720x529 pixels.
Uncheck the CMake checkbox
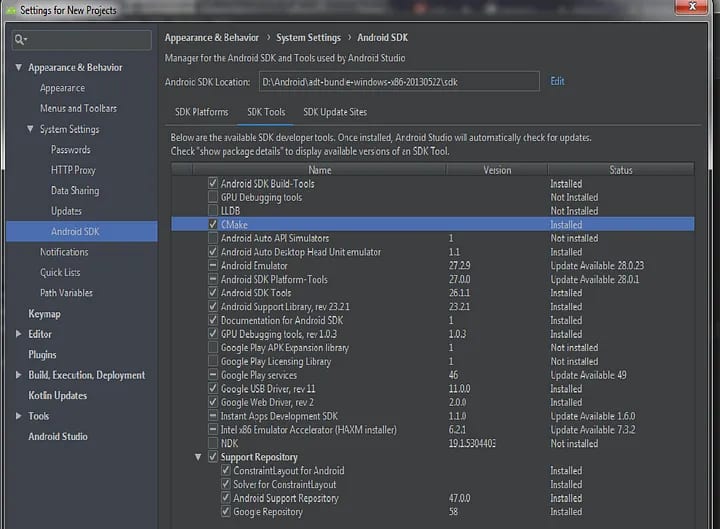(213, 224)
